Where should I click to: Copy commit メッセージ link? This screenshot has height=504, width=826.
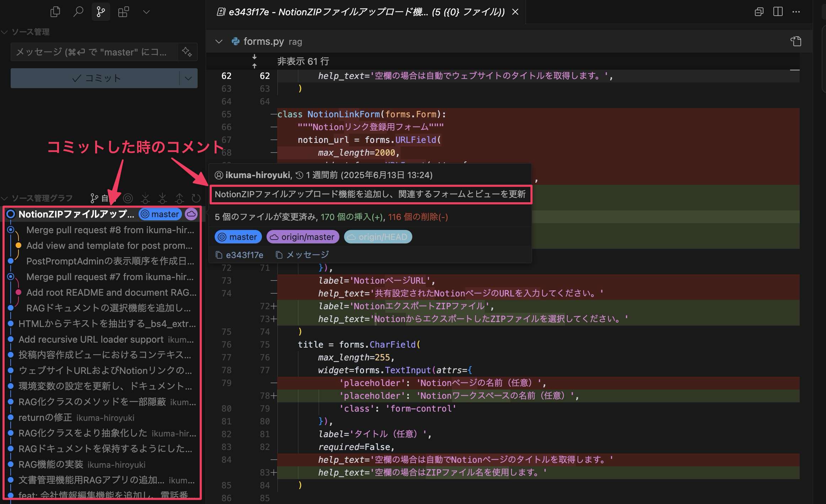pos(302,255)
